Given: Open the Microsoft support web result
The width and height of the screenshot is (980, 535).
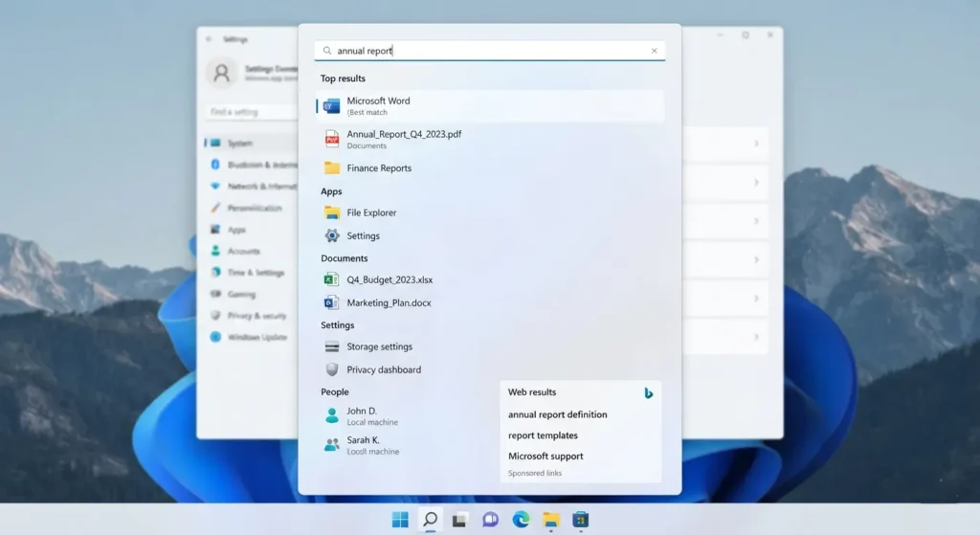Looking at the screenshot, I should 546,457.
